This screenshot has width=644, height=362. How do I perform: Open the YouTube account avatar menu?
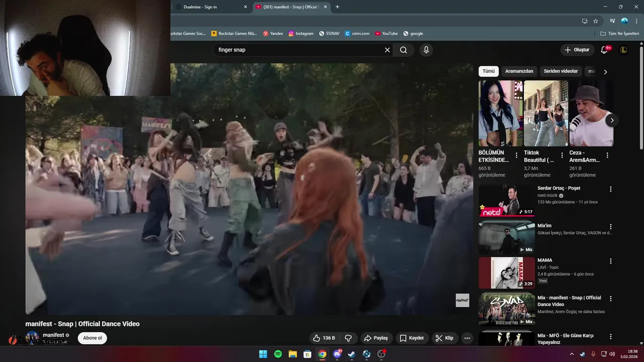click(623, 50)
